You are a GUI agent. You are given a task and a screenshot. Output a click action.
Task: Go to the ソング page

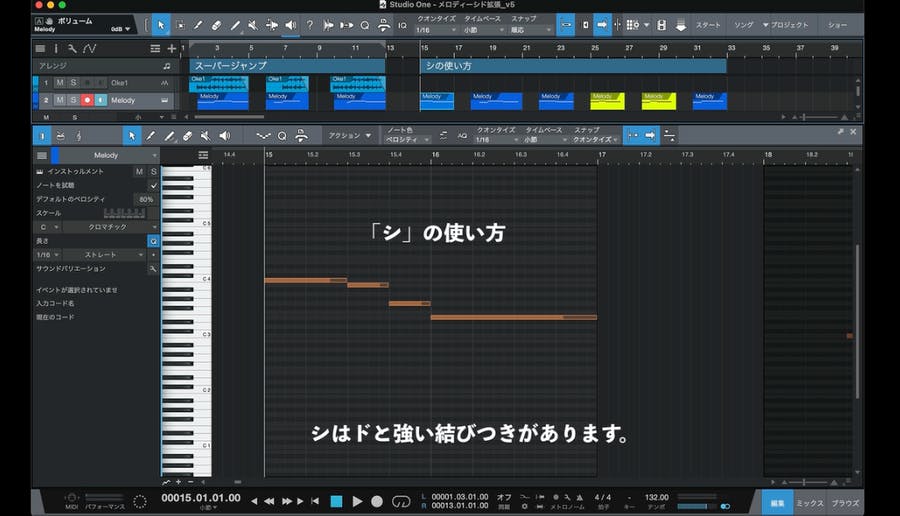(x=743, y=25)
